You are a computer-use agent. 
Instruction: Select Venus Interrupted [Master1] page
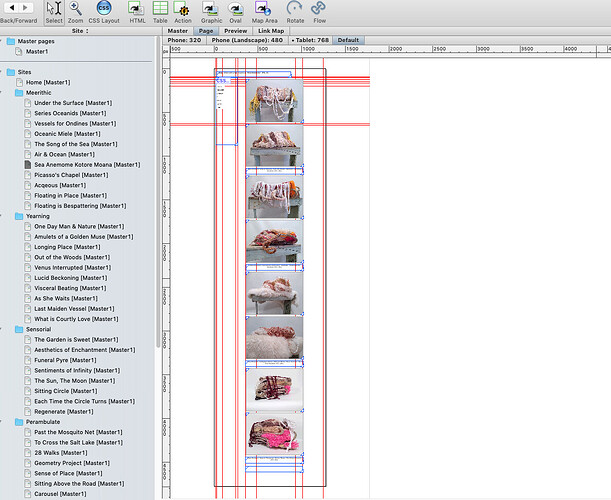(72, 268)
